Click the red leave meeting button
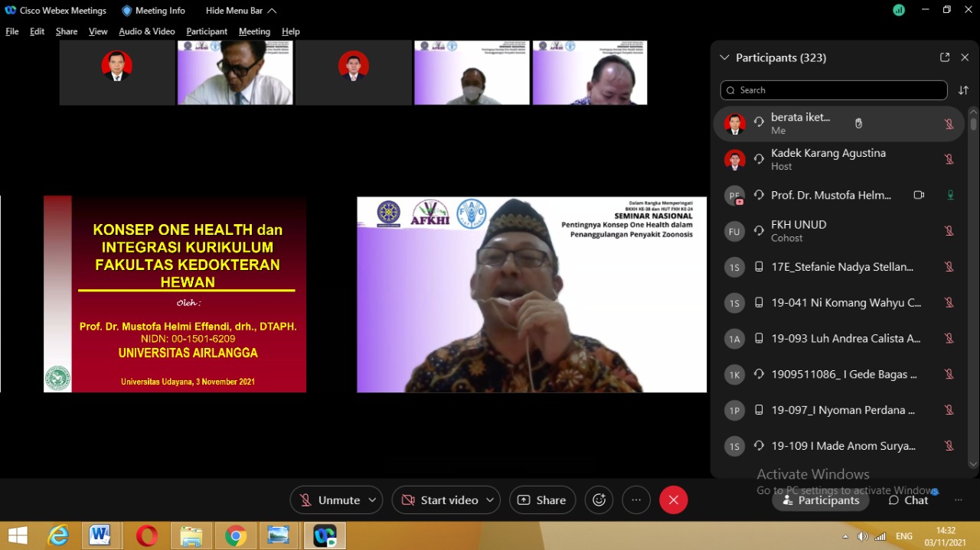The image size is (980, 550). pos(673,500)
